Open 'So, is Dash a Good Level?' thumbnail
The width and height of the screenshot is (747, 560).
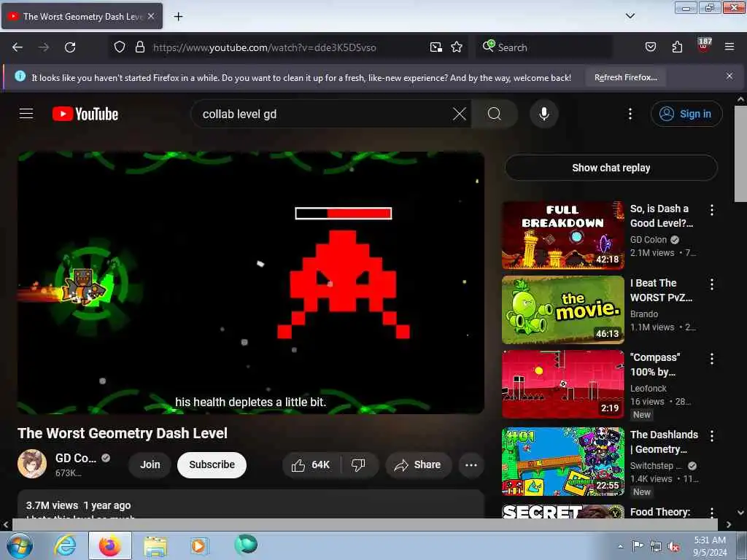pos(563,236)
